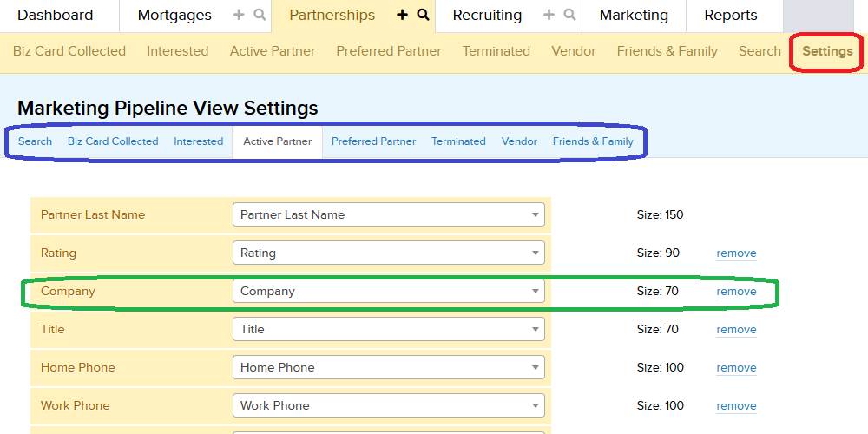The image size is (868, 434).
Task: Go to Vendor in yellow submenu
Action: 574,51
